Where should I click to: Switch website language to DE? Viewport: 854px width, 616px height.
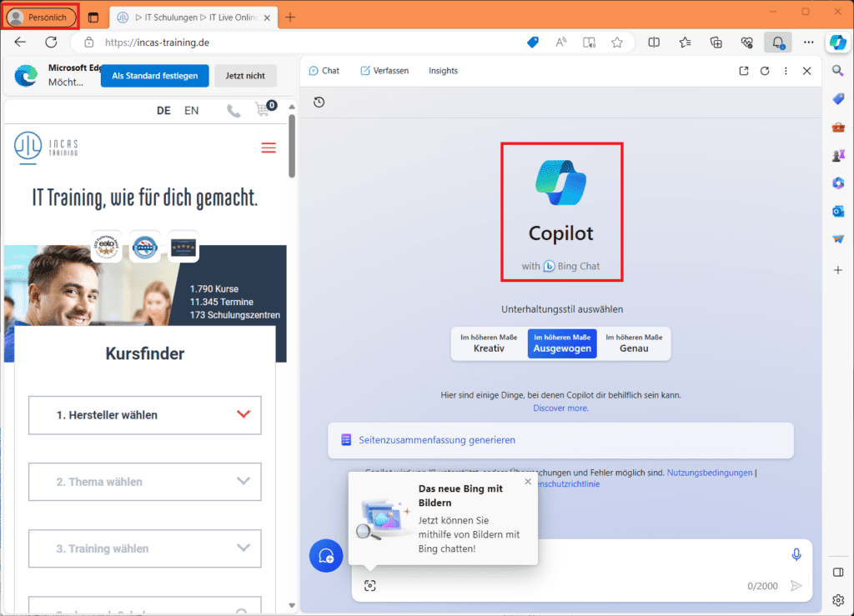[163, 111]
